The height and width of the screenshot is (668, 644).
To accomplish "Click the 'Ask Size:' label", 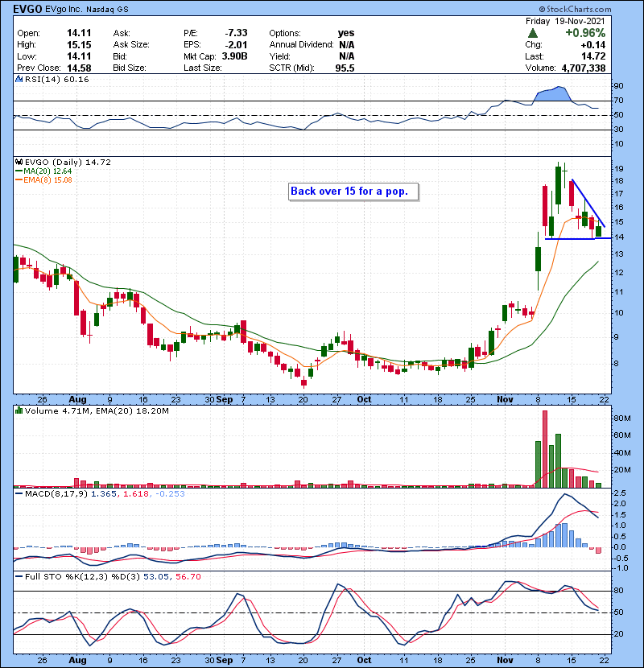I will pos(131,45).
